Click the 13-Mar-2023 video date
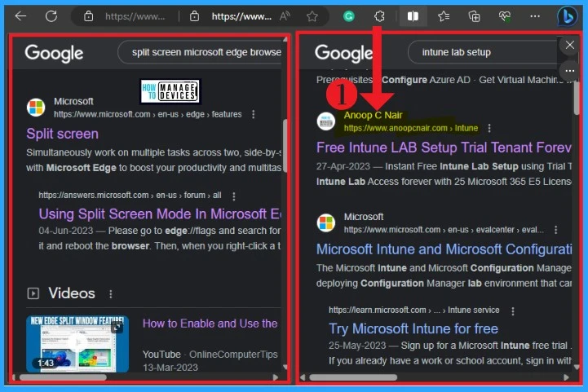The width and height of the screenshot is (588, 392). click(170, 368)
